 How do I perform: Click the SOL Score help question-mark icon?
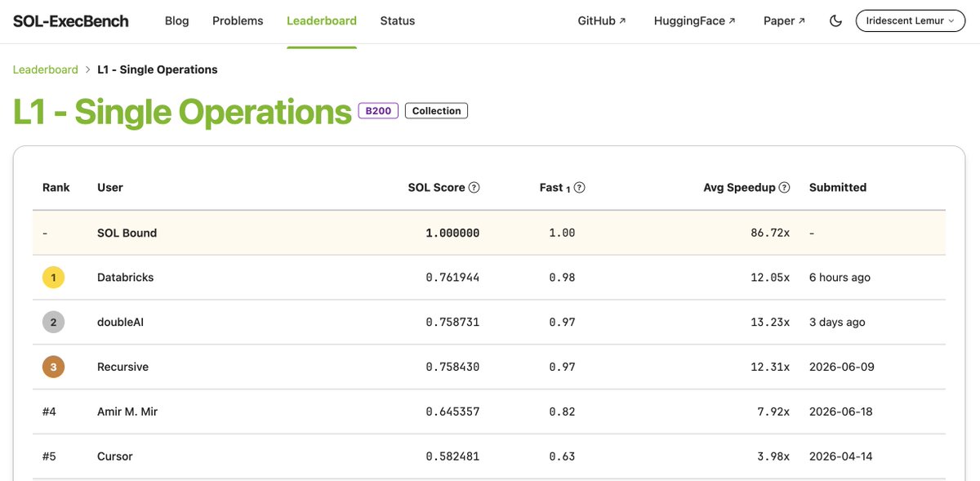474,188
